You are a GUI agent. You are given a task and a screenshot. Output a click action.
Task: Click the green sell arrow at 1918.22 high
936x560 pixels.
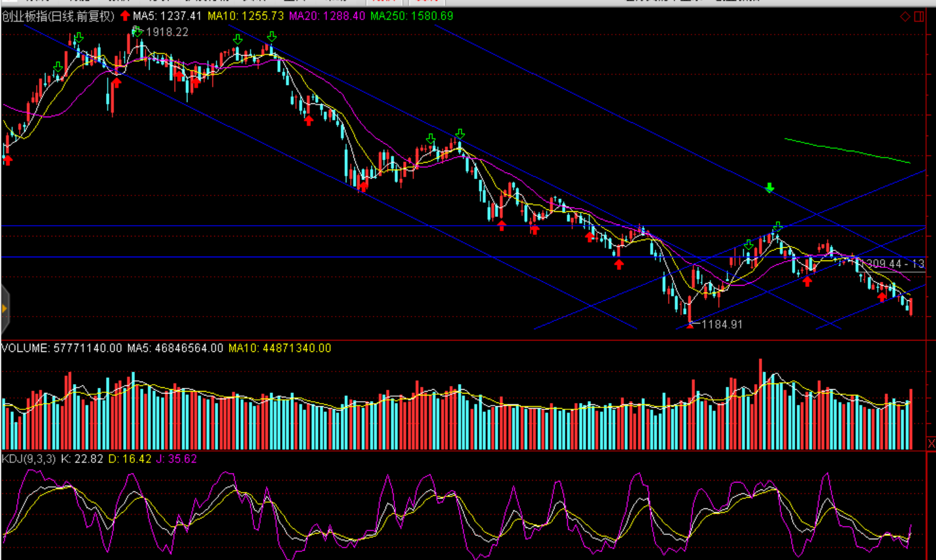137,31
